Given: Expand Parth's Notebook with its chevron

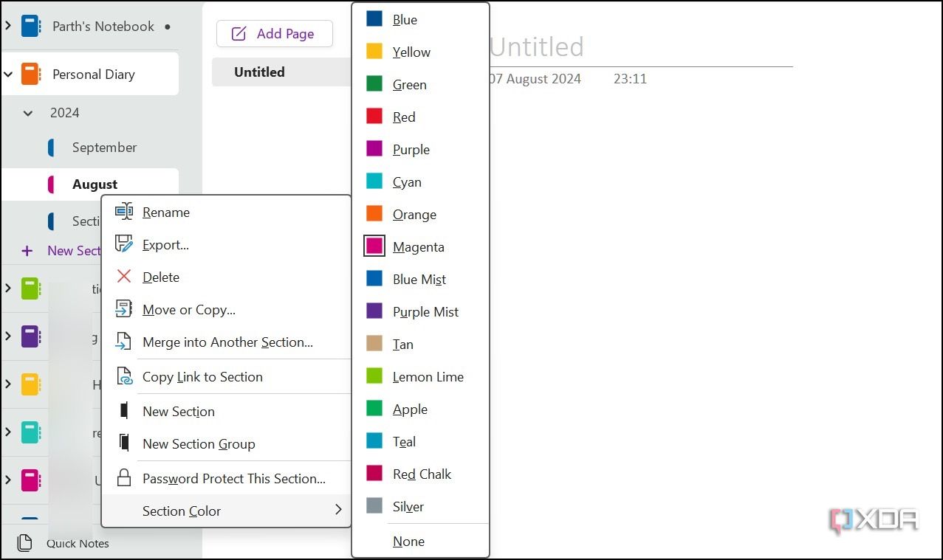Looking at the screenshot, I should coord(7,27).
